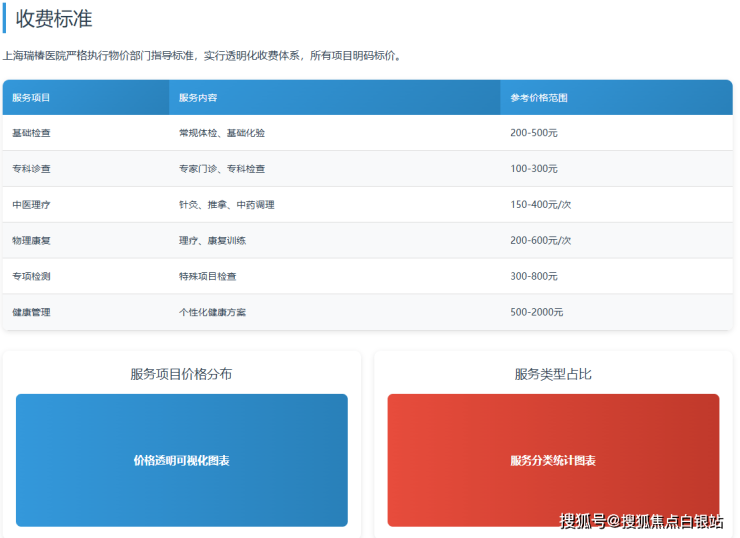Click the 服务类型占比 card title
Viewport: 740px width, 538px height.
click(553, 374)
